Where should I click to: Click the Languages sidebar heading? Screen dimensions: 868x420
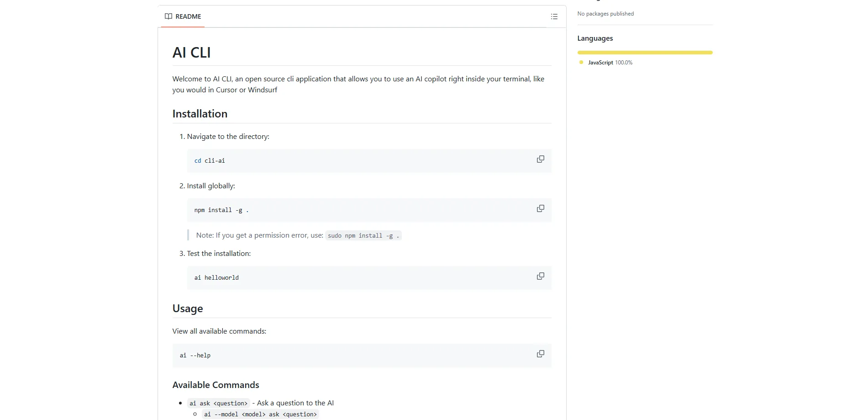[x=594, y=38]
